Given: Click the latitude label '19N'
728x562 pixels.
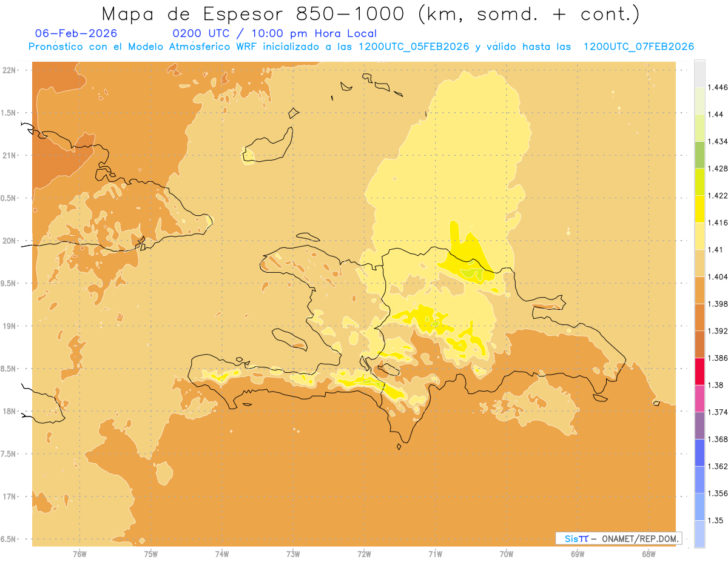Looking at the screenshot, I should [x=10, y=326].
